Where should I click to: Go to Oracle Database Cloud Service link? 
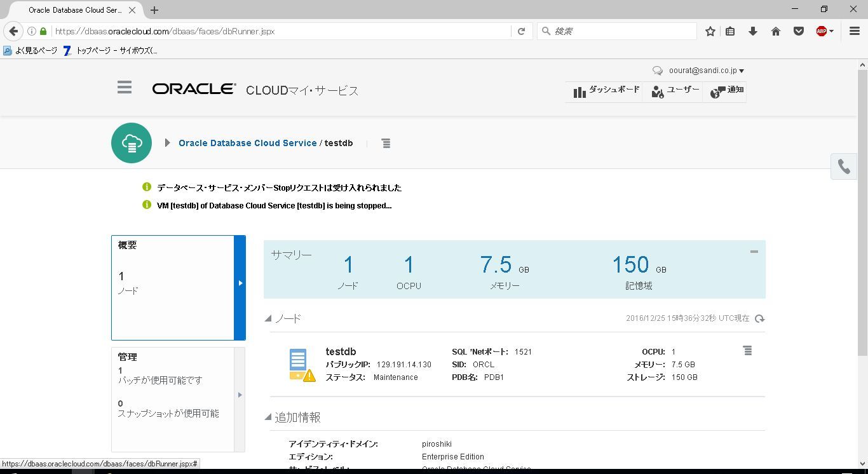click(x=247, y=143)
